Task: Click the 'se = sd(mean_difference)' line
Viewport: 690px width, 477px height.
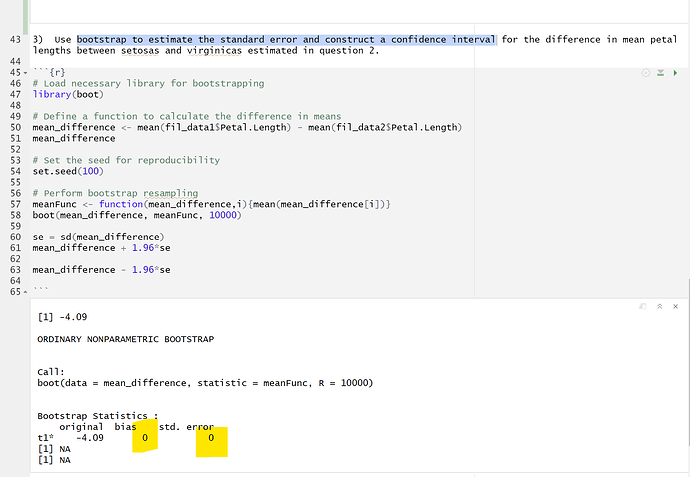Action: 99,237
